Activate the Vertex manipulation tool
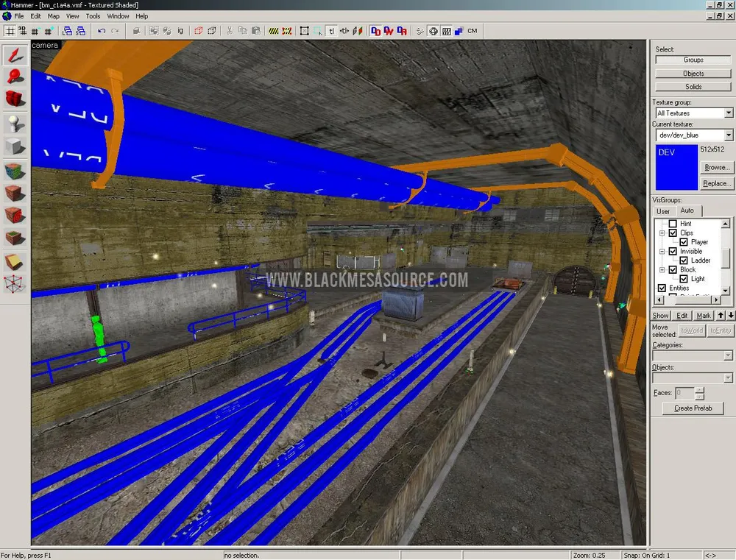This screenshot has height=560, width=736. 15,283
